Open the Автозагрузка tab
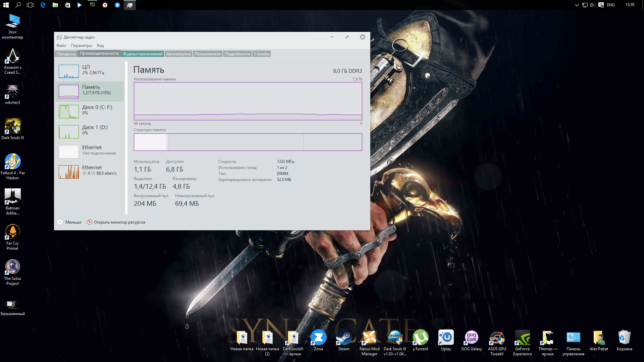Viewport: 644px width, 362px height. 178,54
